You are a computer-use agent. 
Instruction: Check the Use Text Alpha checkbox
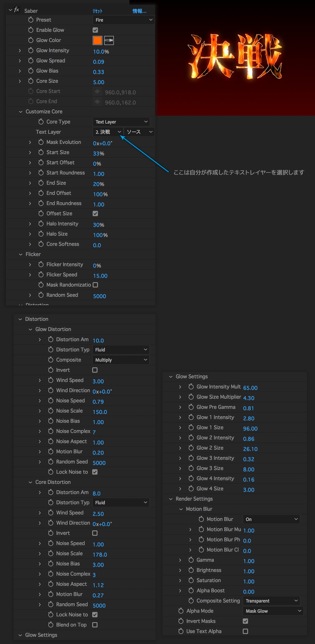245,631
